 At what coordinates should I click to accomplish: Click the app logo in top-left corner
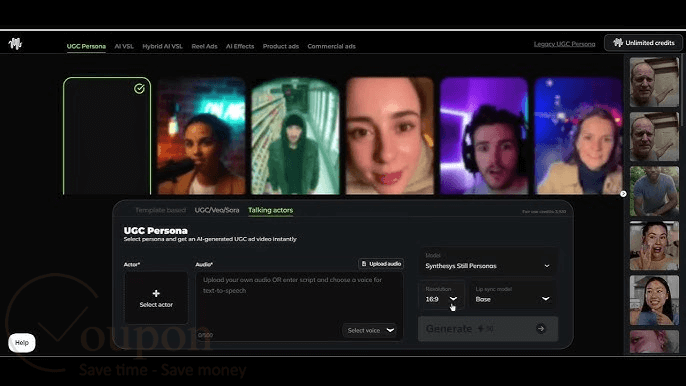[15, 43]
